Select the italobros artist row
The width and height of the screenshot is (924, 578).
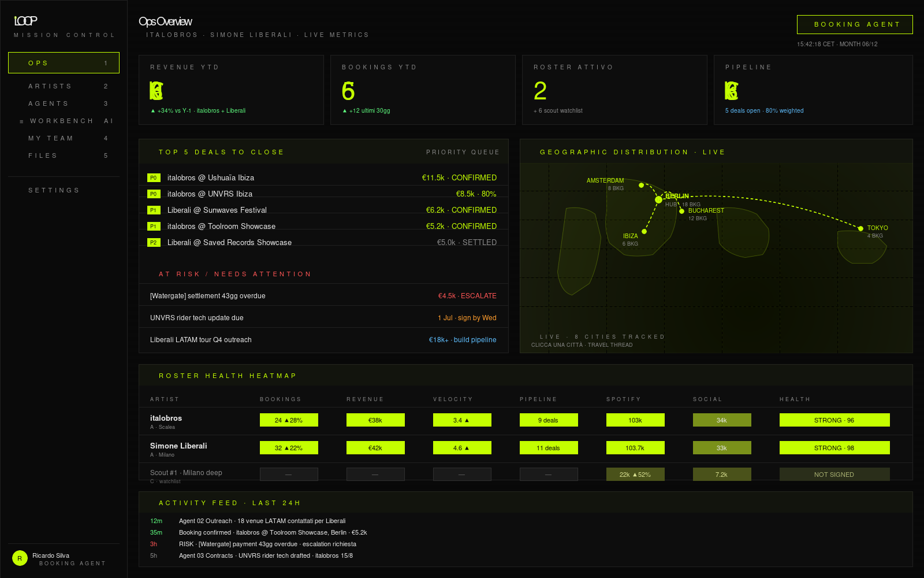pos(526,421)
